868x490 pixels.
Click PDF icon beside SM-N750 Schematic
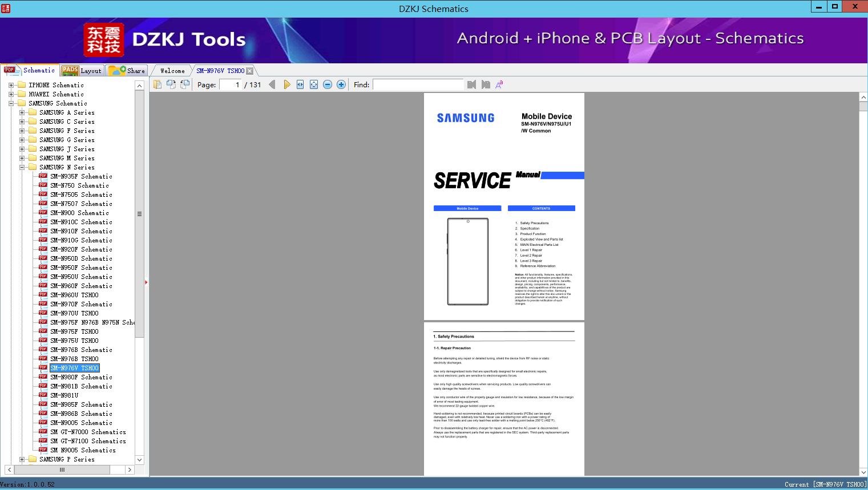(43, 185)
